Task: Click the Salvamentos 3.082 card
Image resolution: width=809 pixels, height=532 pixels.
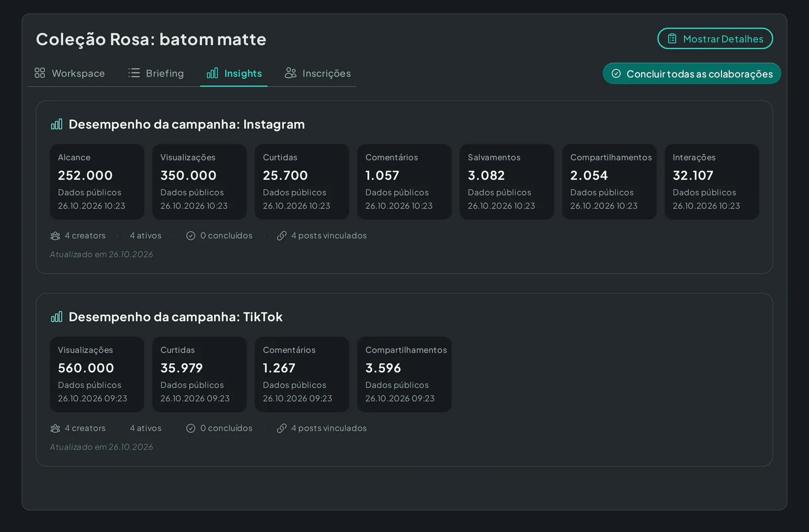Action: coord(507,182)
